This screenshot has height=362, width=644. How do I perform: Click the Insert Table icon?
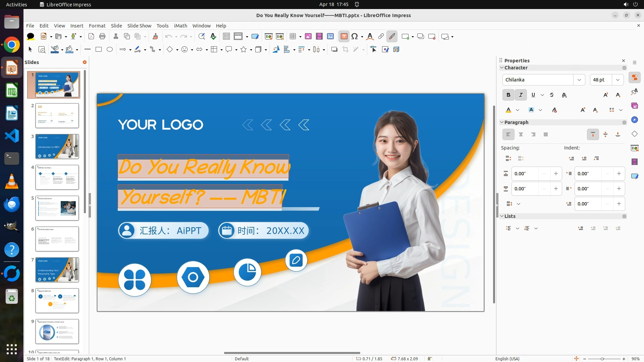[x=293, y=37]
